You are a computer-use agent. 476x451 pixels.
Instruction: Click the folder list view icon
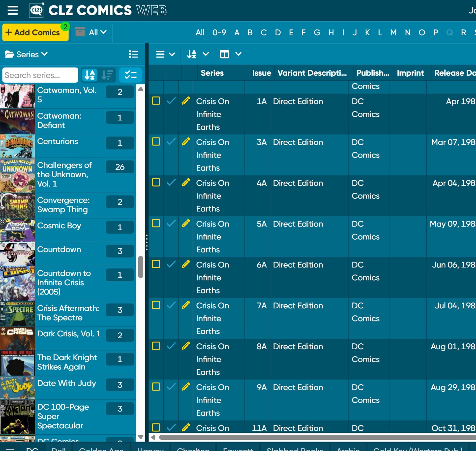[134, 54]
